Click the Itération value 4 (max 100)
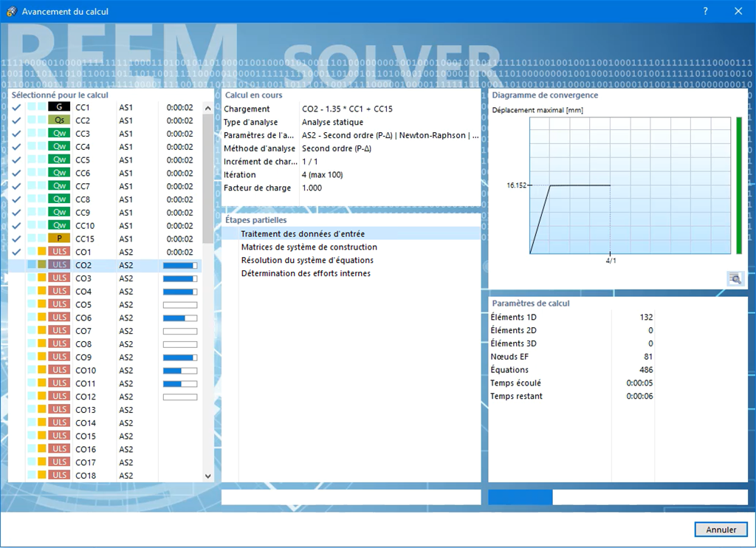 [322, 174]
